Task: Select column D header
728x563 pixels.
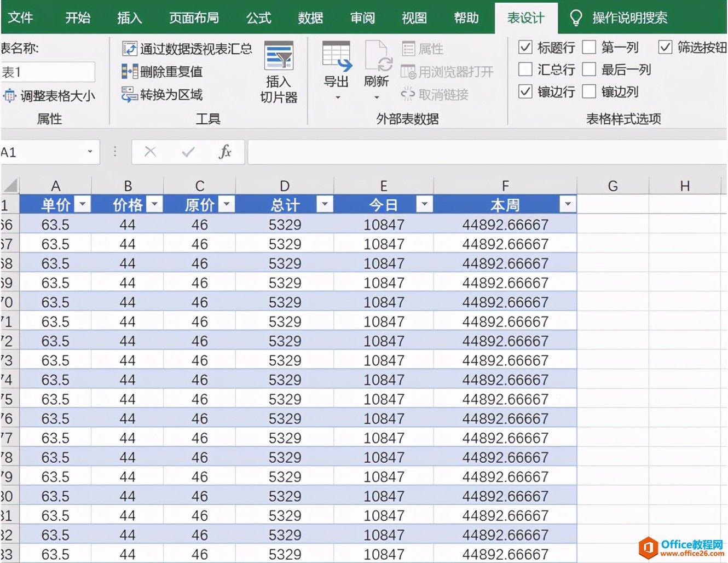Action: click(285, 186)
